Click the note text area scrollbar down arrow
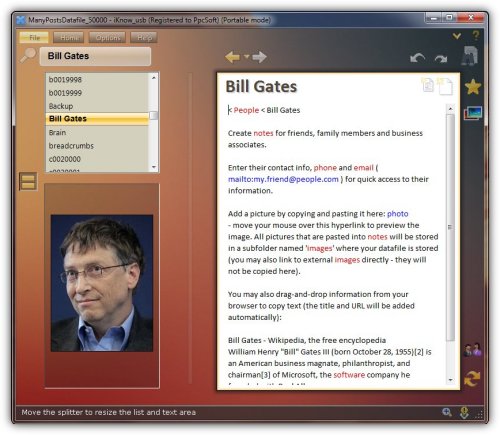500x435 pixels. click(450, 380)
